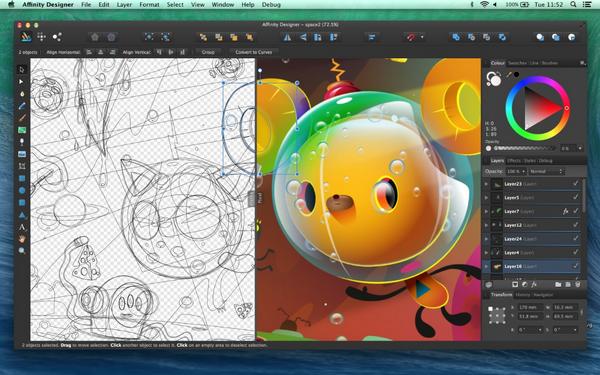The width and height of the screenshot is (600, 375).
Task: Choose the Hand view tool
Action: pos(22,239)
